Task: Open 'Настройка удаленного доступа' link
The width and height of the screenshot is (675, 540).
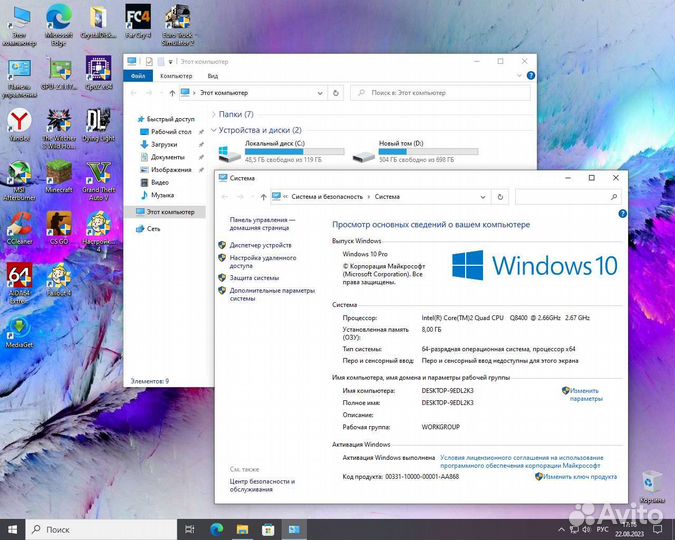Action: 263,261
